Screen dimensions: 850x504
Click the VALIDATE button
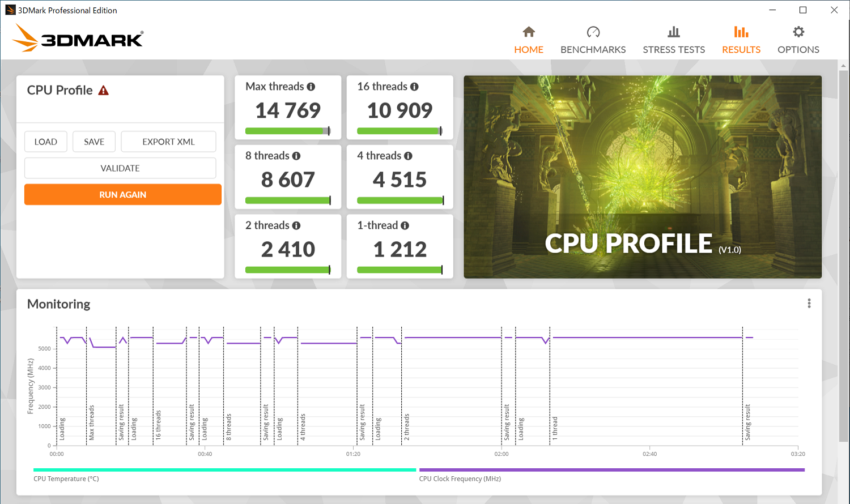[120, 168]
